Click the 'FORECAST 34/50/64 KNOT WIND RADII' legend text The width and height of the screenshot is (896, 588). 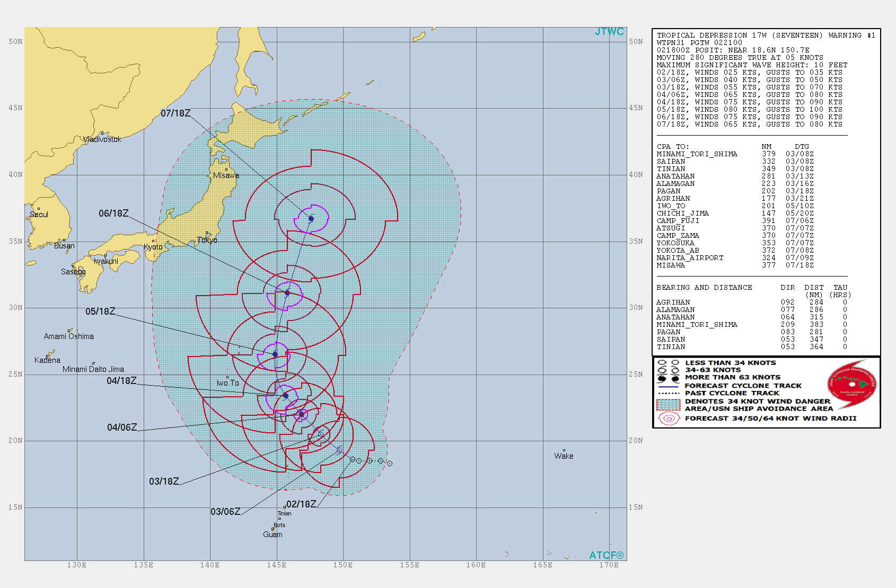pos(771,418)
